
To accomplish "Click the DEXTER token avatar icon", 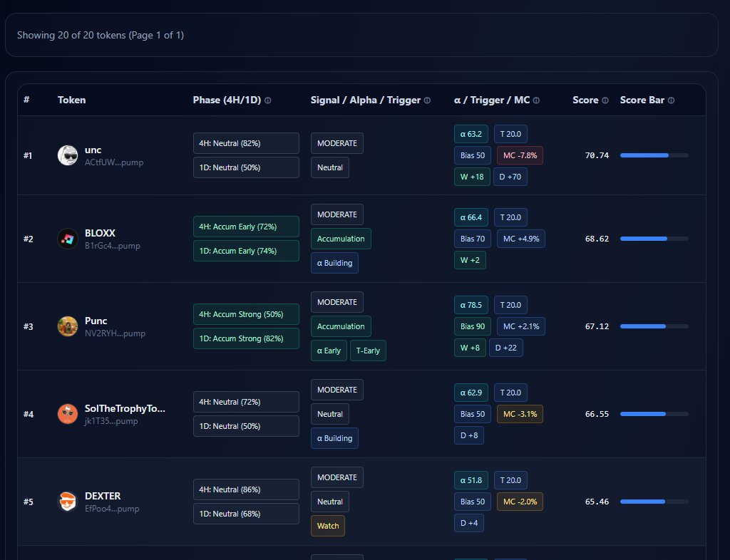I will click(x=67, y=502).
